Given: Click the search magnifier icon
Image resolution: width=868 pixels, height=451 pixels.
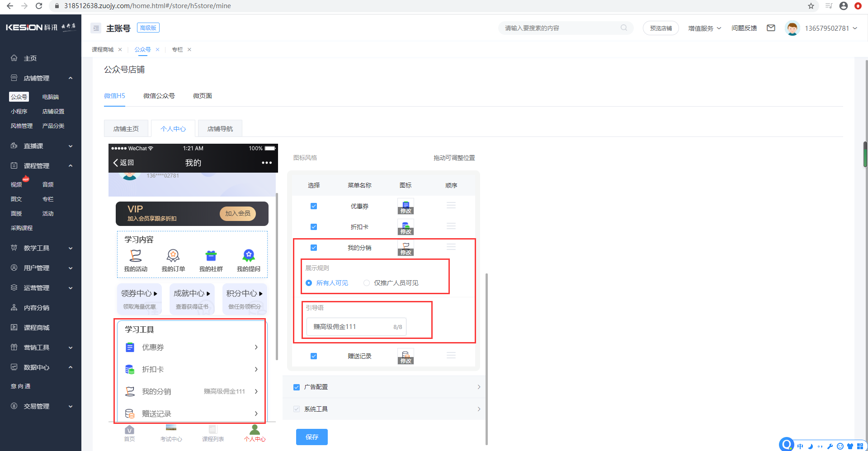Looking at the screenshot, I should pyautogui.click(x=624, y=28).
